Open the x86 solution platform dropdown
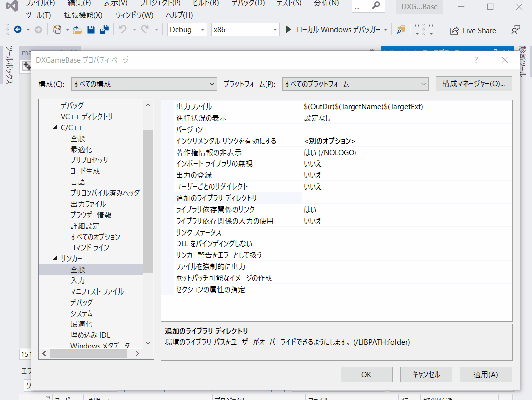This screenshot has width=532, height=400. pos(245,30)
